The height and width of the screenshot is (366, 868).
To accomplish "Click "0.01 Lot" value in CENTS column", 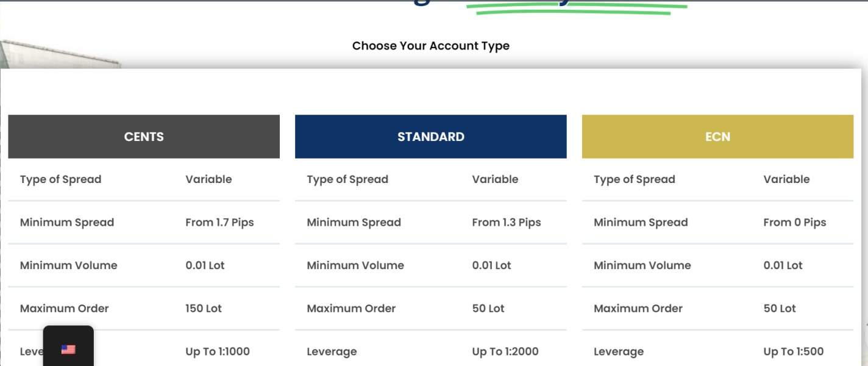I will tap(205, 265).
